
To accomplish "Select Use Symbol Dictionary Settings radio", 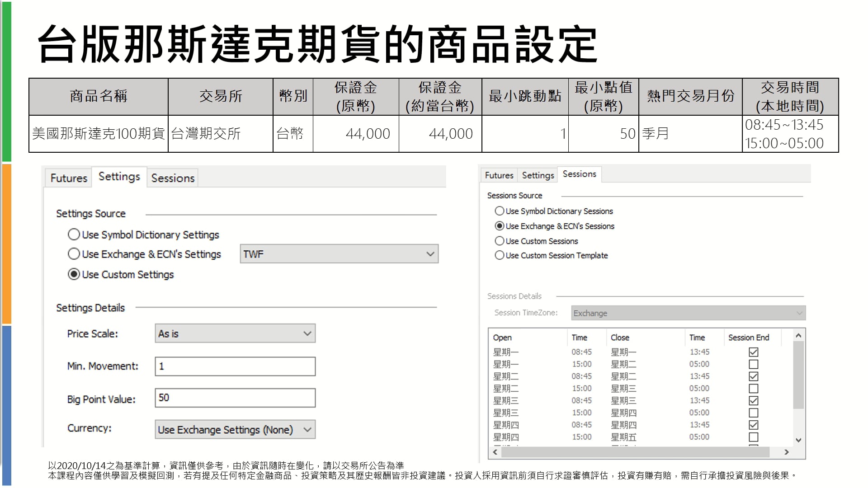I will (74, 235).
